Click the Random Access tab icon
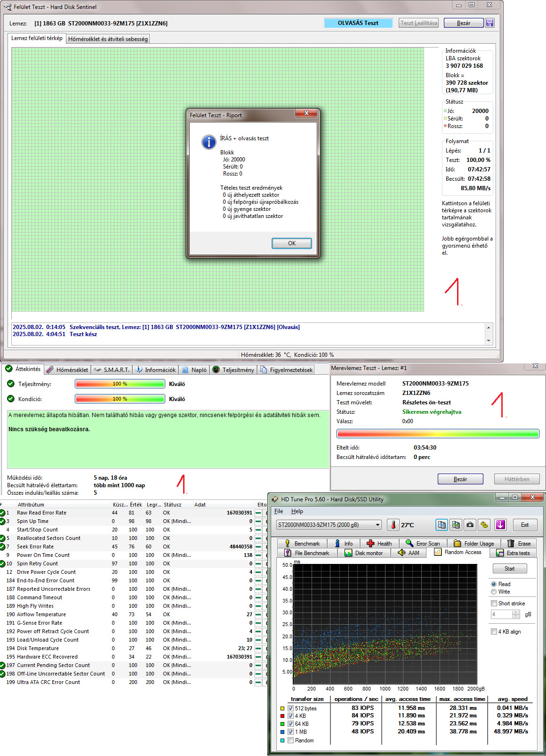The height and width of the screenshot is (756, 546). click(438, 552)
